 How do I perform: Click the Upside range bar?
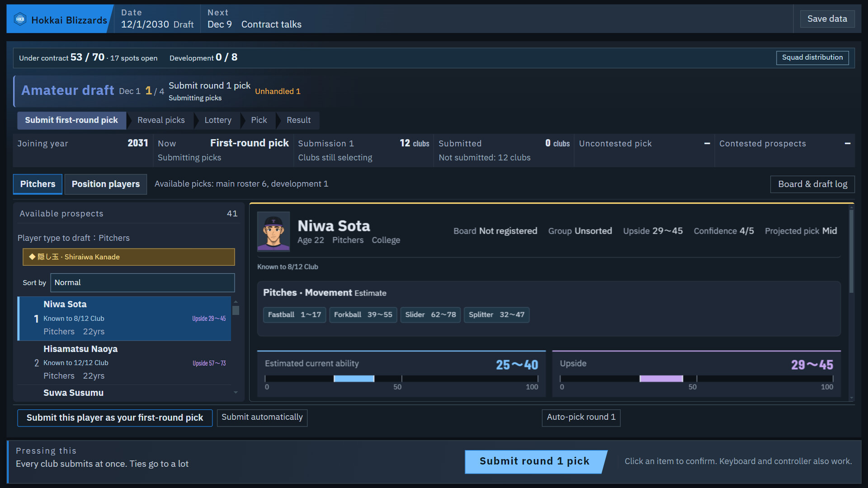point(697,379)
